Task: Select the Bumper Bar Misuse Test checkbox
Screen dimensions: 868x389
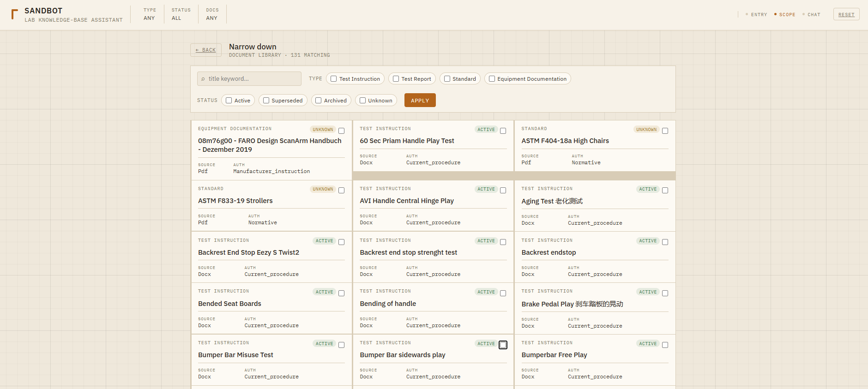Action: (342, 345)
